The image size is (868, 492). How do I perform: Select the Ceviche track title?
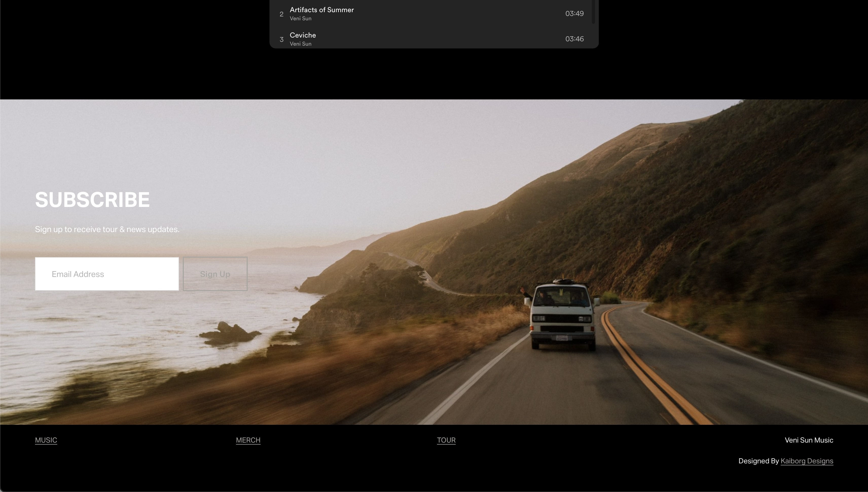click(303, 35)
